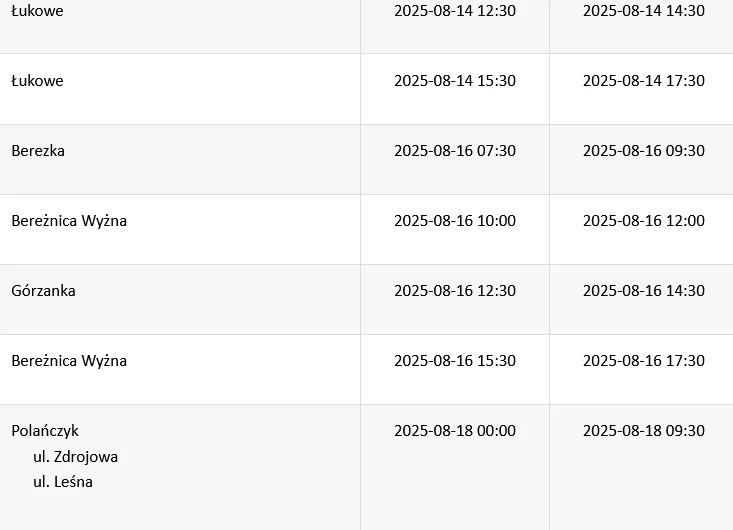733x530 pixels.
Task: Click end time 2025-08-16 17:30
Action: pyautogui.click(x=644, y=361)
